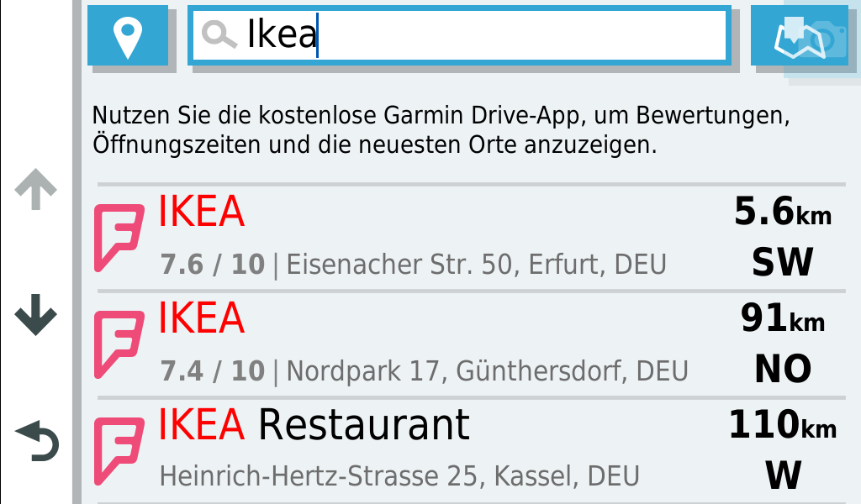Tap Foursquare icon of IKEA Restaurant
The width and height of the screenshot is (861, 504).
pos(118,449)
